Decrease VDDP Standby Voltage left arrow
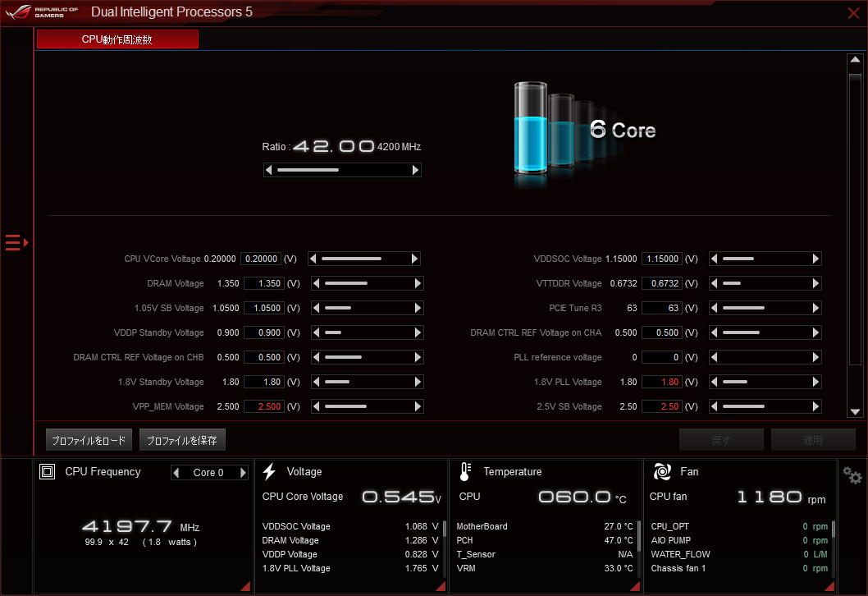868x596 pixels. (317, 332)
